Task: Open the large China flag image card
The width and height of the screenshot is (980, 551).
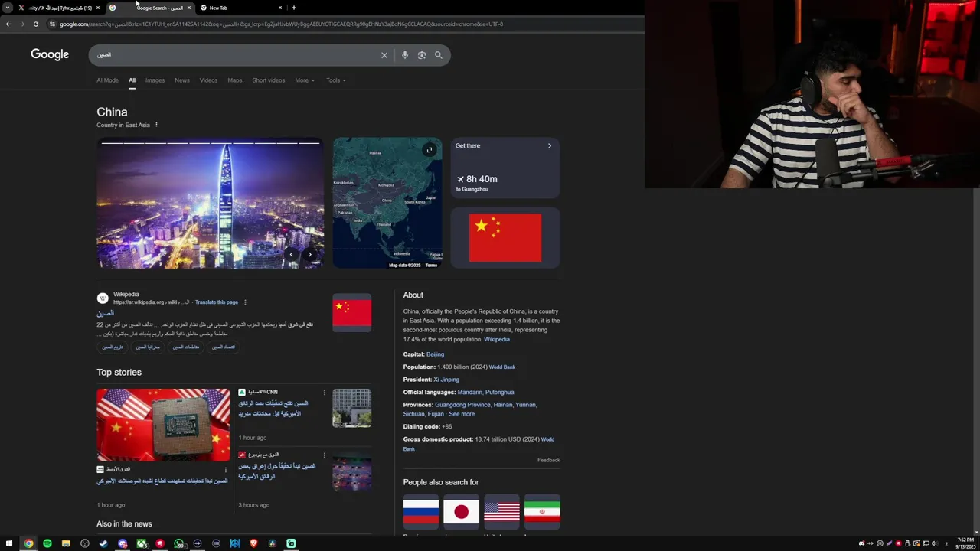Action: (505, 238)
